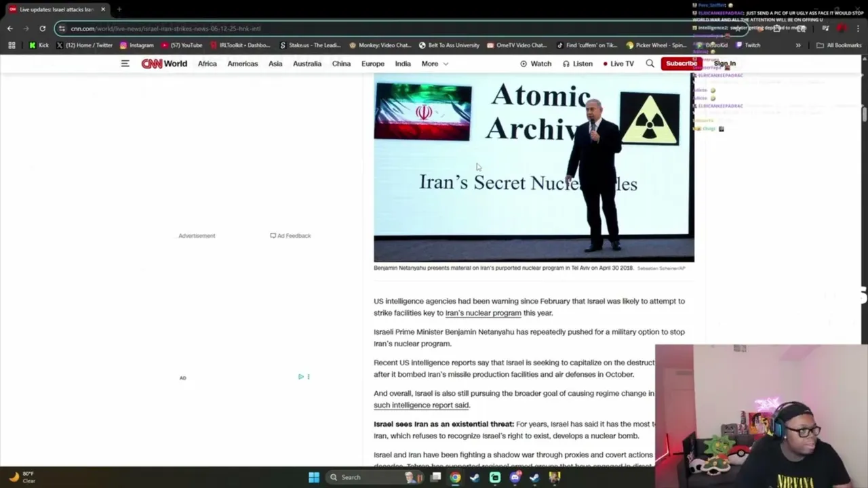Click the photo caption about Netanyahu in Tel Aviv
The image size is (868, 488).
503,268
